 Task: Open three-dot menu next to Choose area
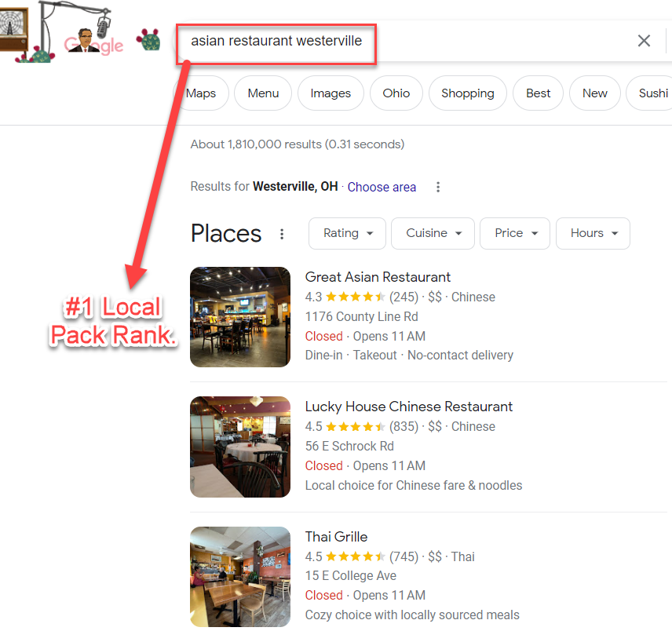pyautogui.click(x=437, y=187)
